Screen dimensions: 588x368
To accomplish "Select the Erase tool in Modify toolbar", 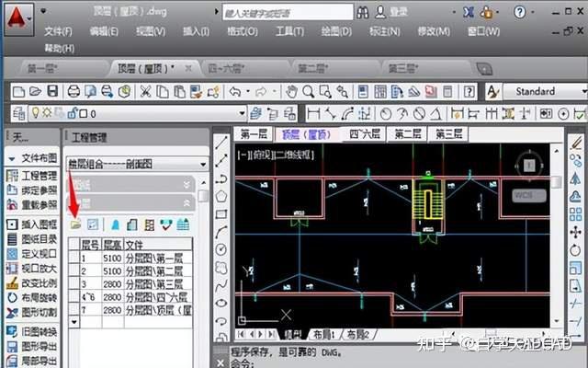I will tap(576, 144).
